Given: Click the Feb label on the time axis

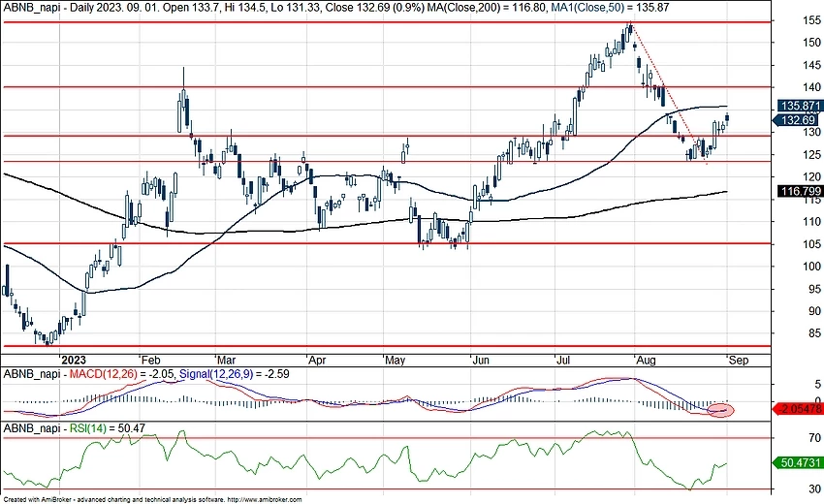Looking at the screenshot, I should coord(151,361).
